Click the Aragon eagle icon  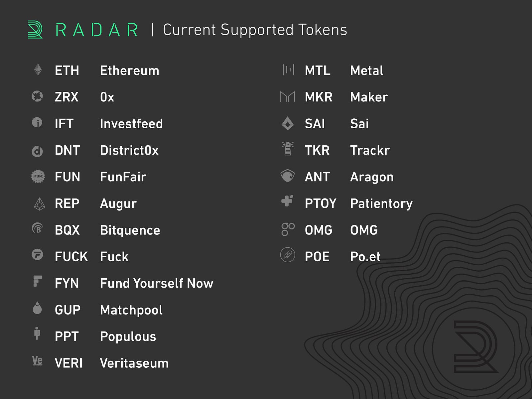(288, 176)
